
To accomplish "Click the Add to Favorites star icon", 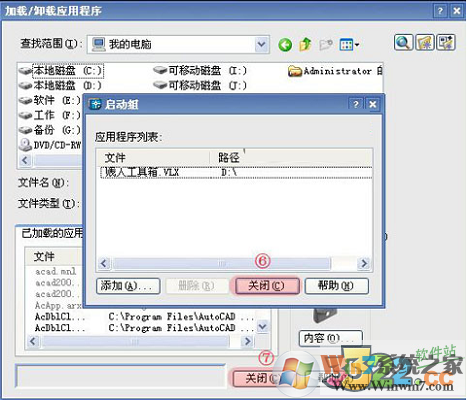I will pos(425,43).
